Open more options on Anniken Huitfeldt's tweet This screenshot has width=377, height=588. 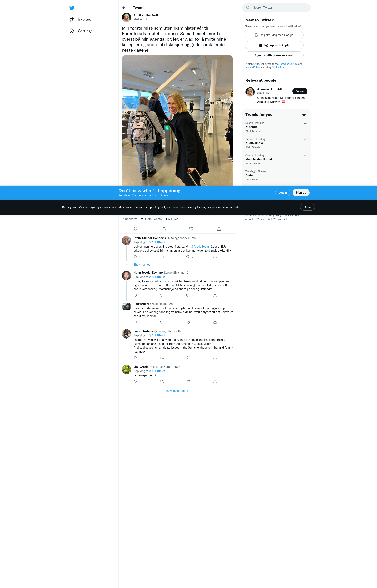tap(231, 16)
